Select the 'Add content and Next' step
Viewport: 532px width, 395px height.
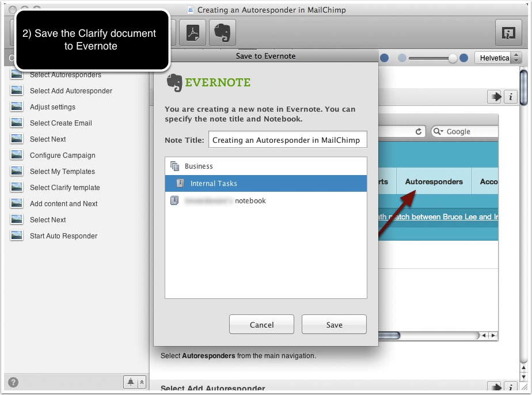63,204
